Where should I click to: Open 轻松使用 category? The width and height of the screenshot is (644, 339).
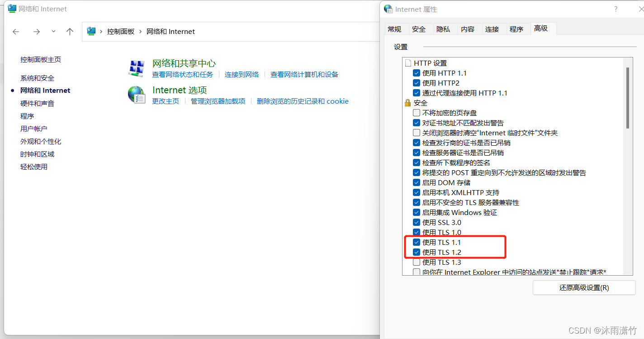click(x=34, y=167)
